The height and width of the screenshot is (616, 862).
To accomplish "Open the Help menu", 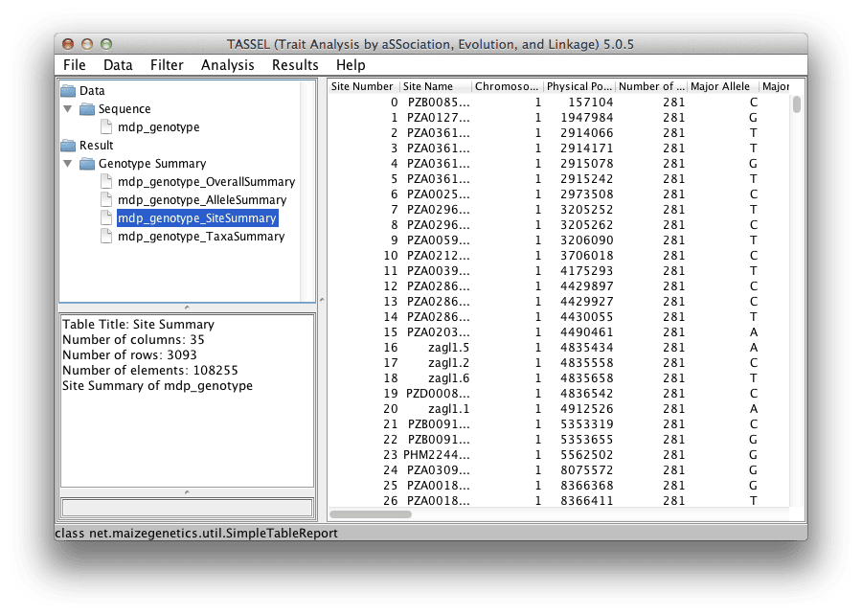I will click(x=351, y=65).
